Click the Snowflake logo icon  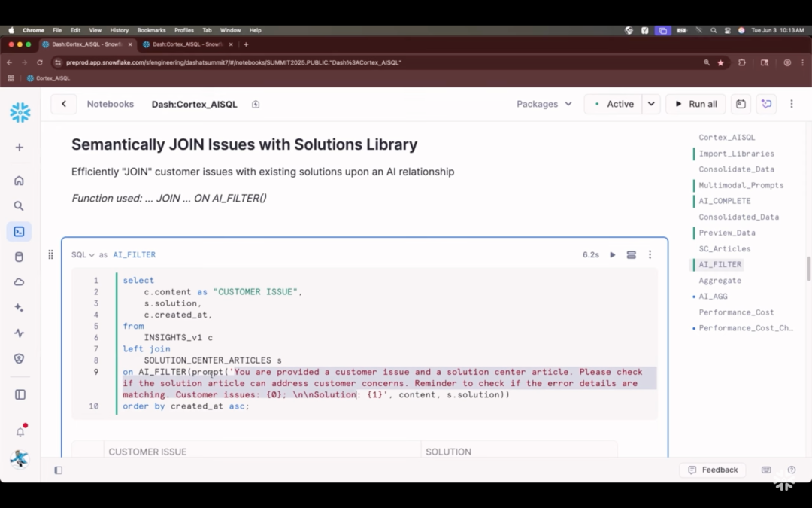coord(20,112)
